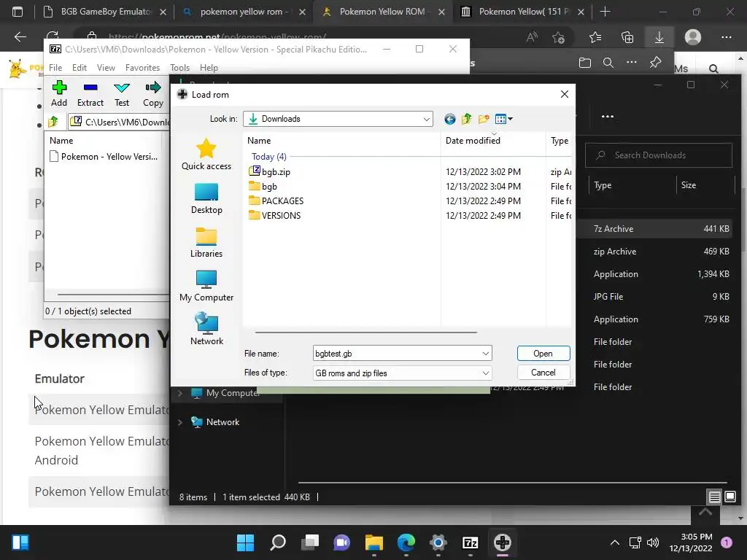Open Edge collections icon

point(627,37)
